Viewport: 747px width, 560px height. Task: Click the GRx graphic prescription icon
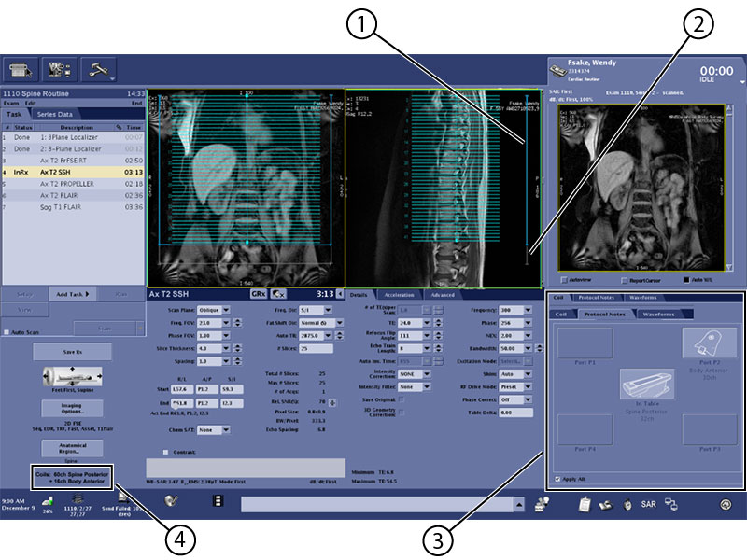coord(258,293)
